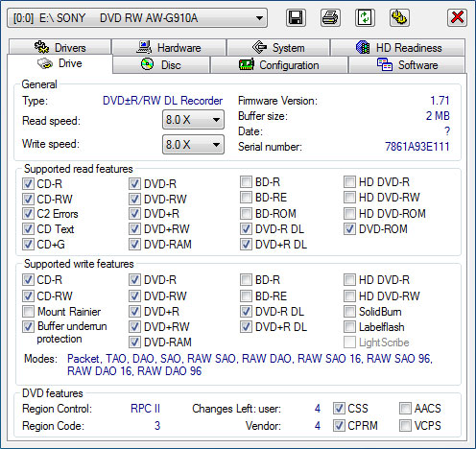Toggle BD-ROM read checkbox
This screenshot has width=476, height=449.
246,213
